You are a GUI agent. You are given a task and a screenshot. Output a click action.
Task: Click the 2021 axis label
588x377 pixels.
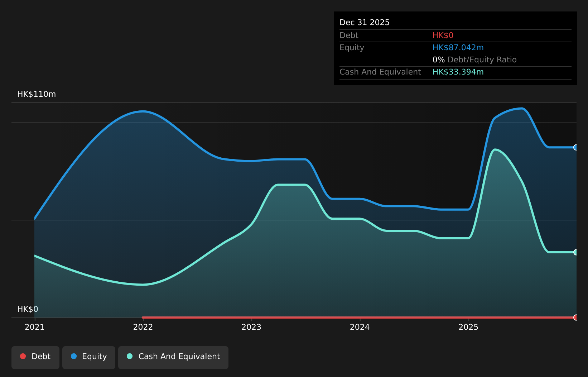tap(34, 327)
